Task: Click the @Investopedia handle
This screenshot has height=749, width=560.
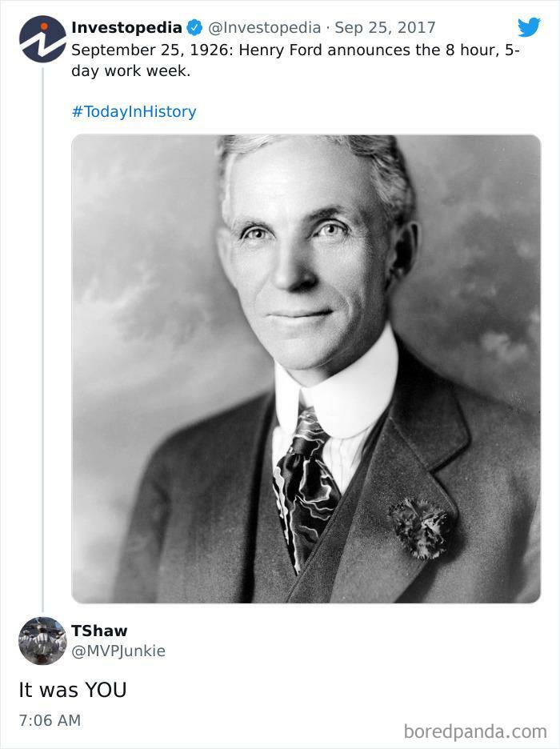Action: (266, 28)
